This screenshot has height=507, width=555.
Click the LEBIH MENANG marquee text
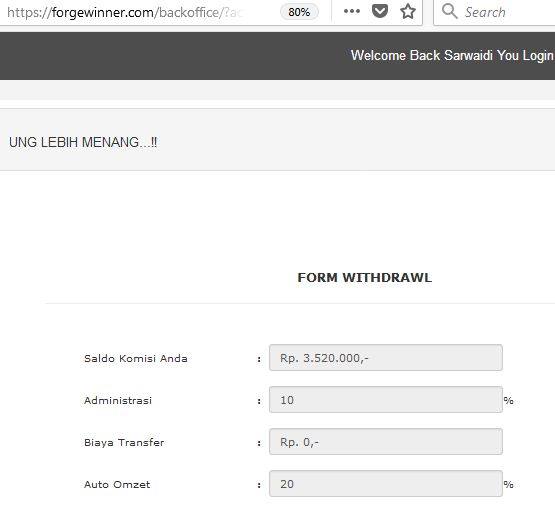coord(83,142)
